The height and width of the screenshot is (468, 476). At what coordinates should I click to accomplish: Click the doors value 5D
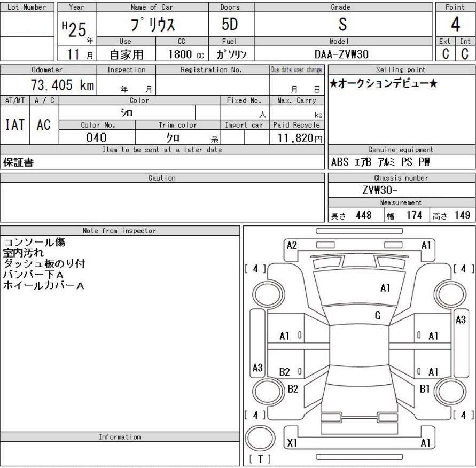pyautogui.click(x=230, y=24)
